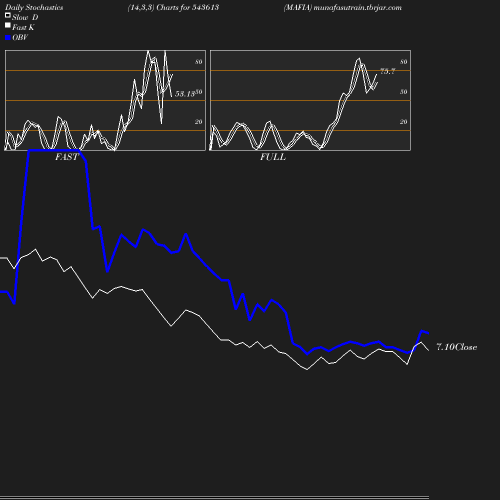Select the 'Daily Stochastics' title text
The width and height of the screenshot is (500, 500).
[x=34, y=8]
